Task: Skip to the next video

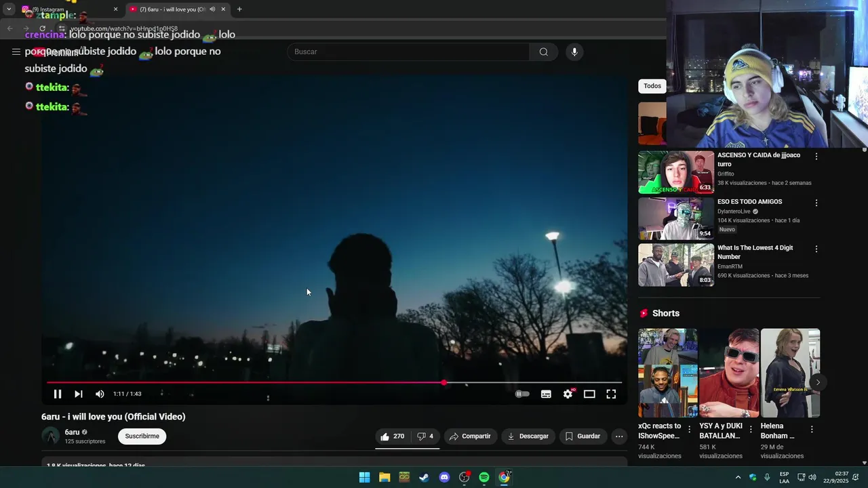Action: [x=79, y=394]
